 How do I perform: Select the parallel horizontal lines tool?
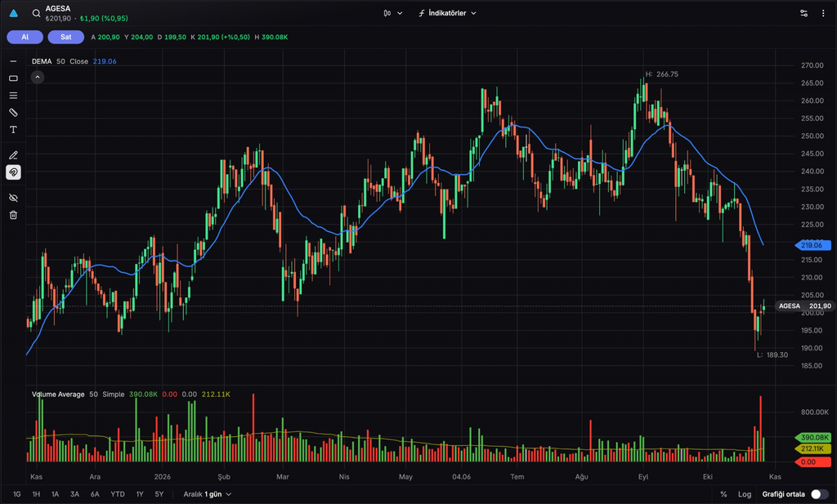(13, 96)
